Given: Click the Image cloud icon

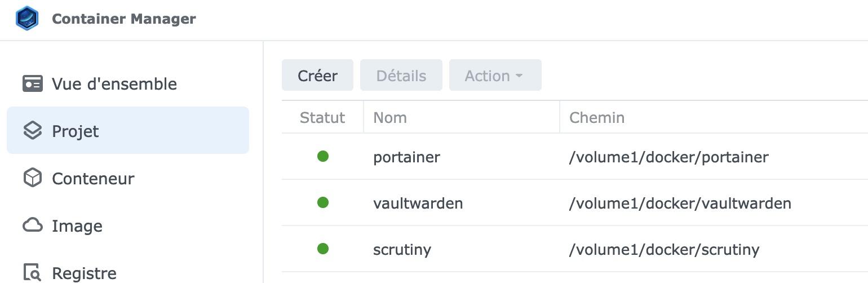Looking at the screenshot, I should pos(32,225).
